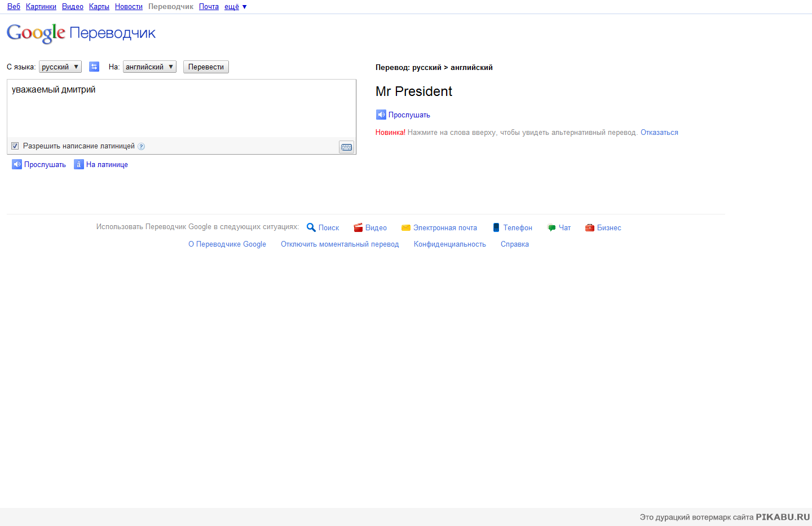Viewport: 812px width, 526px height.
Task: Click the "Чат" footer link
Action: [x=564, y=228]
